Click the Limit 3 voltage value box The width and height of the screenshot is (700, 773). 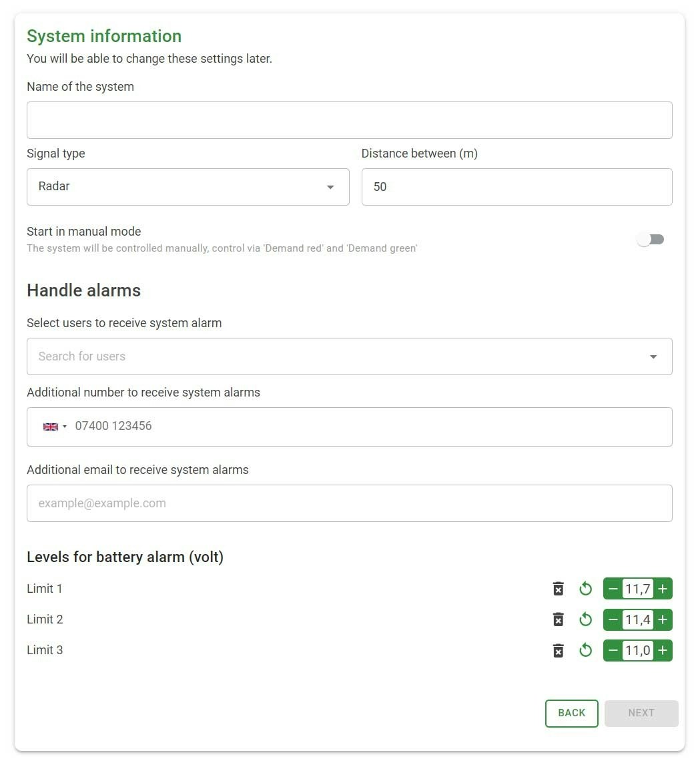point(638,650)
